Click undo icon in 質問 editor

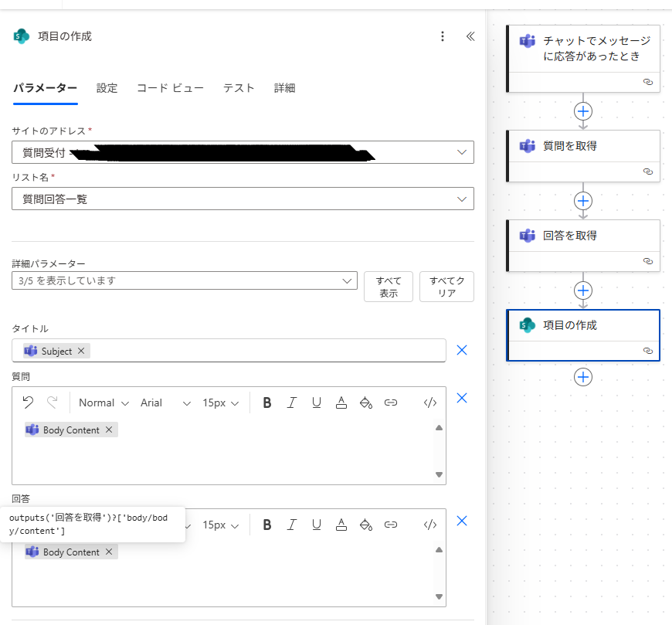(28, 403)
